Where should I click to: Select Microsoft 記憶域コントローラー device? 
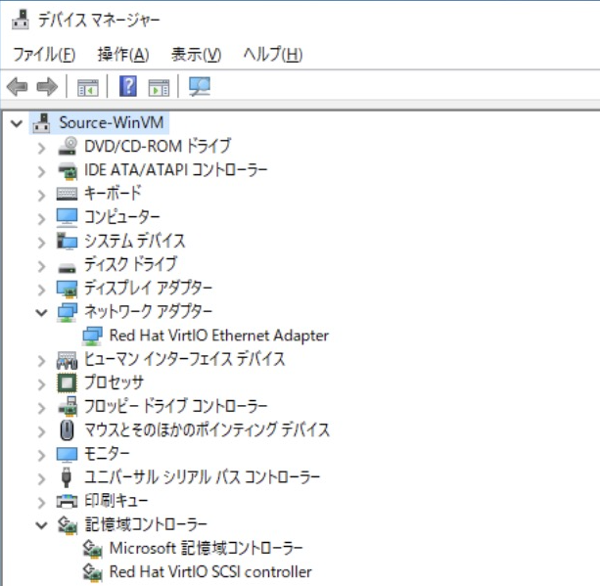pos(206,548)
